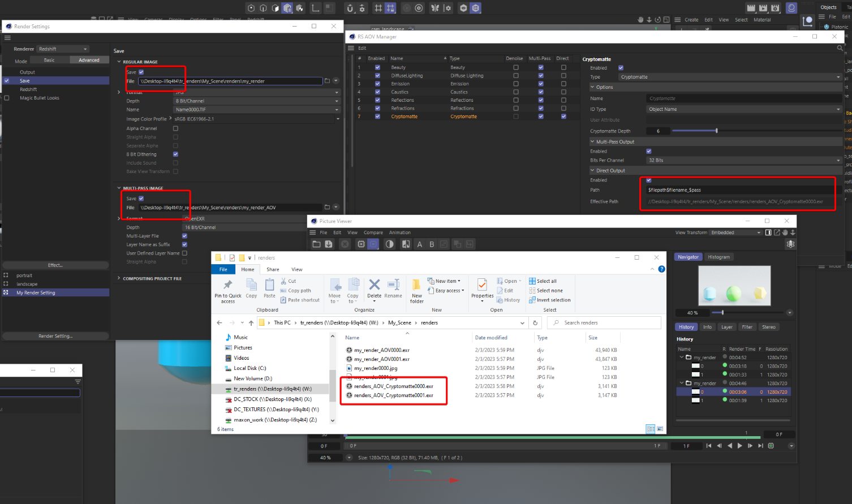The image size is (852, 504).
Task: Open the RS AOV Manager hamburger menu icon
Action: pyautogui.click(x=352, y=47)
